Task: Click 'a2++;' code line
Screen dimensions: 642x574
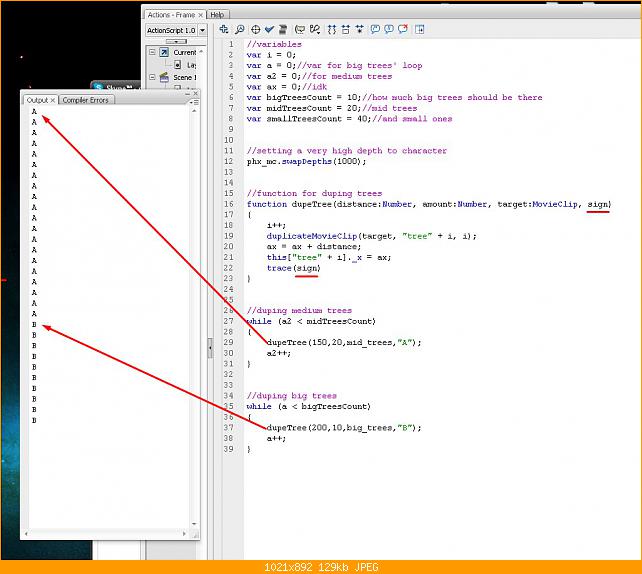Action: [x=278, y=353]
